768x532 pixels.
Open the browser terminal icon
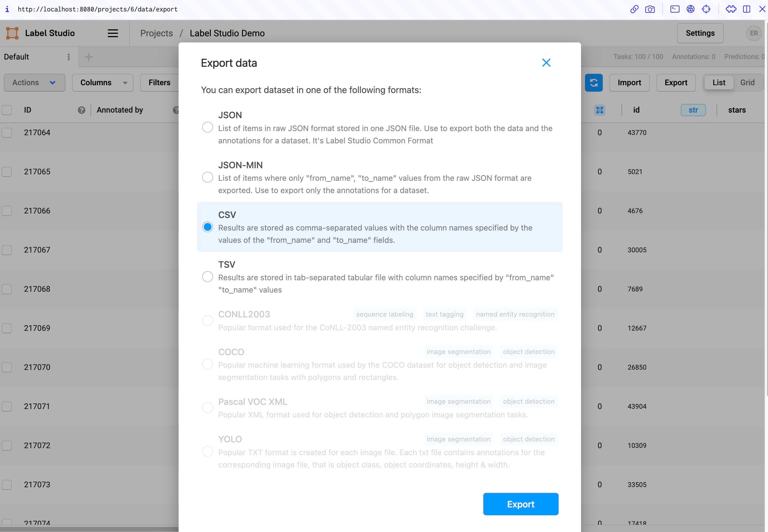[675, 9]
